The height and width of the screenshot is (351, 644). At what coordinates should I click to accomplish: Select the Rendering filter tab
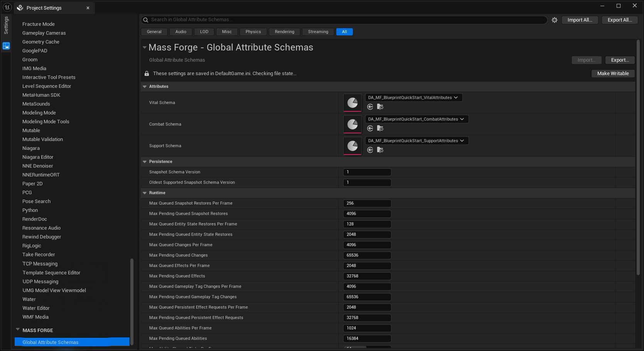(285, 32)
